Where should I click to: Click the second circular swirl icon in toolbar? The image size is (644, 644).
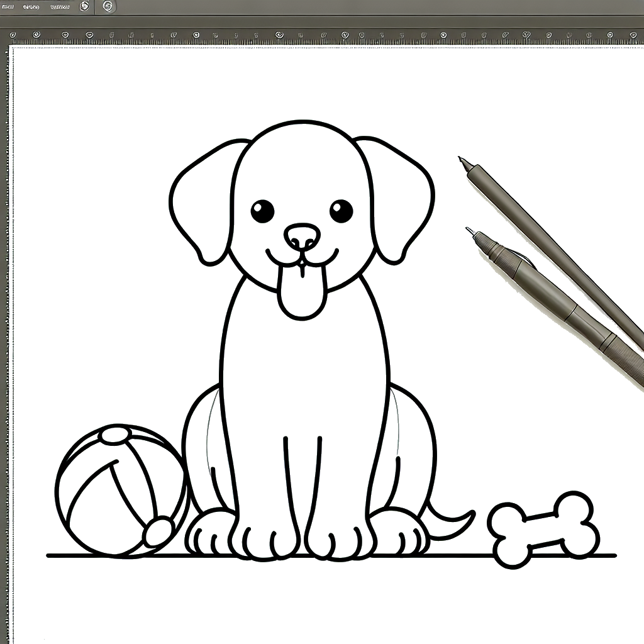[108, 6]
